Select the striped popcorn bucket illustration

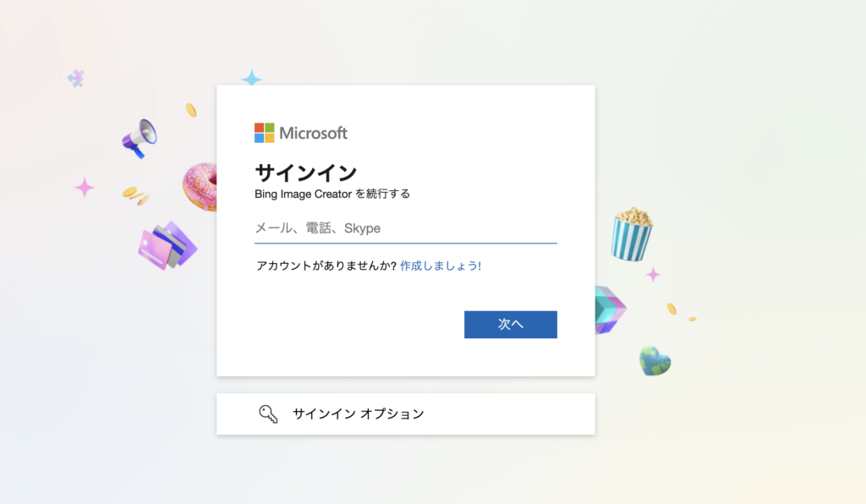632,233
